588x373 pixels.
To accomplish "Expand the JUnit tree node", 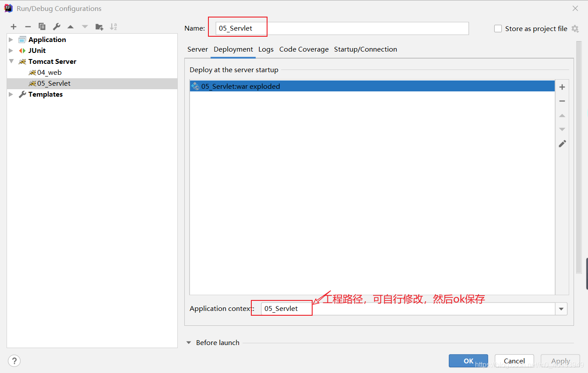I will tap(11, 51).
